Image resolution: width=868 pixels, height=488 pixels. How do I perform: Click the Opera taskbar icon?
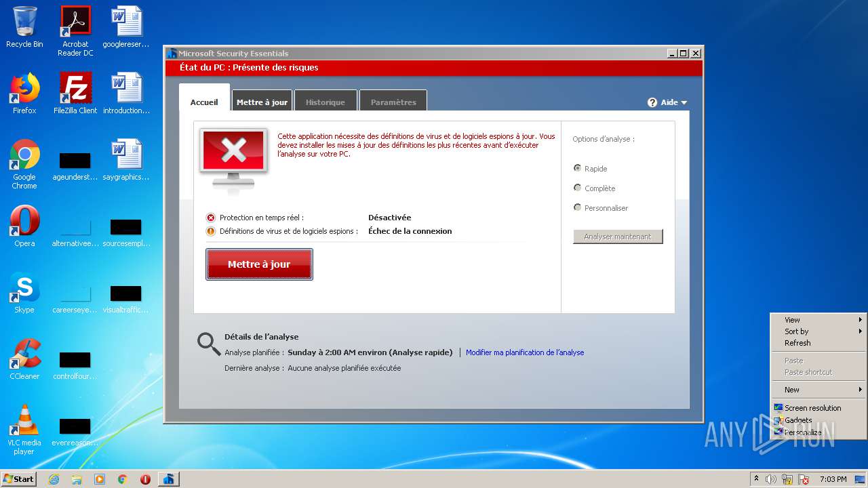[145, 479]
